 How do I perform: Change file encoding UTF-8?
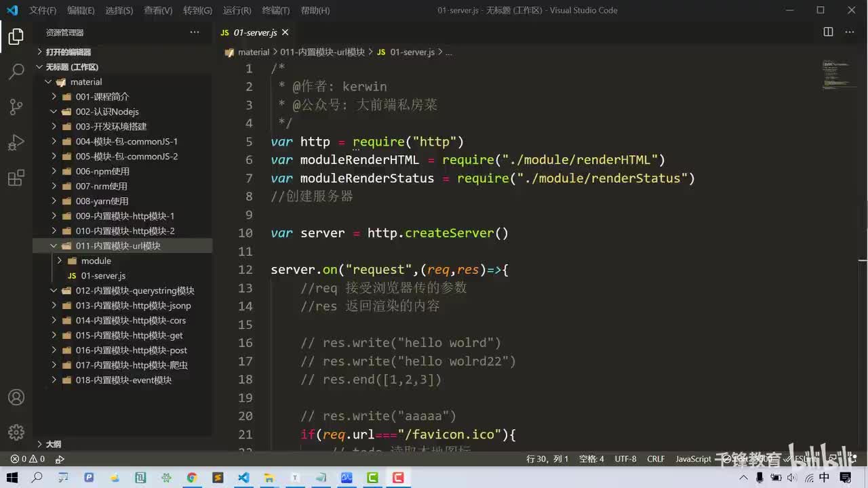click(625, 459)
